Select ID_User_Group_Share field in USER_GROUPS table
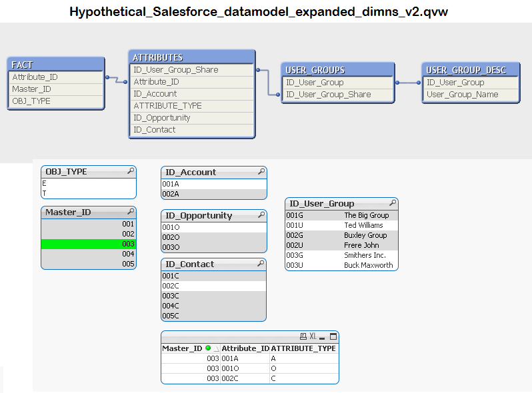The width and height of the screenshot is (532, 393). coord(337,95)
